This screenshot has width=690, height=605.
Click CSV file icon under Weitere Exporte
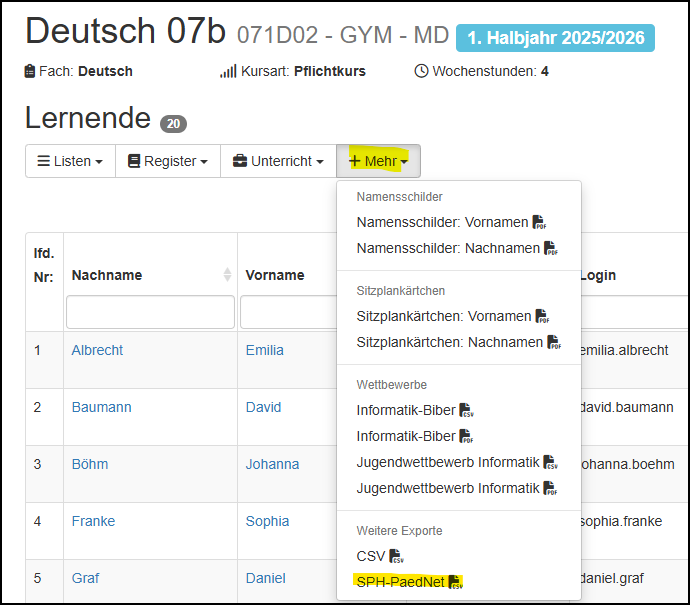click(x=396, y=556)
